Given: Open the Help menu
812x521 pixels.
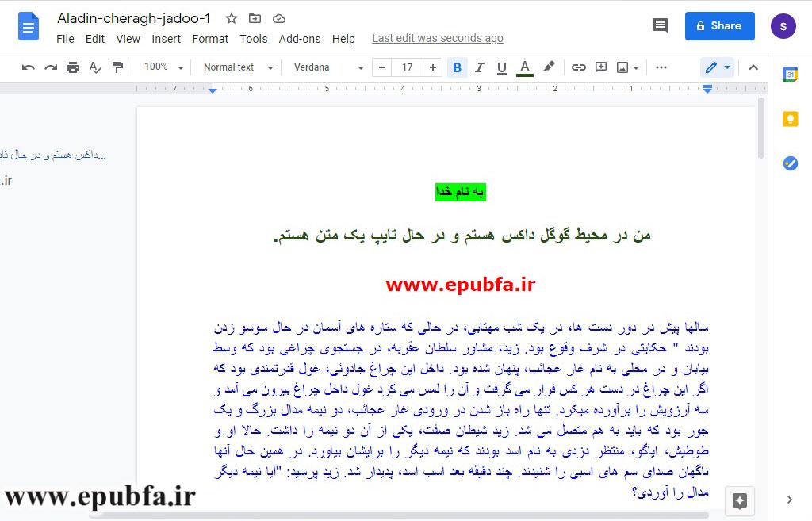Looking at the screenshot, I should pos(343,39).
